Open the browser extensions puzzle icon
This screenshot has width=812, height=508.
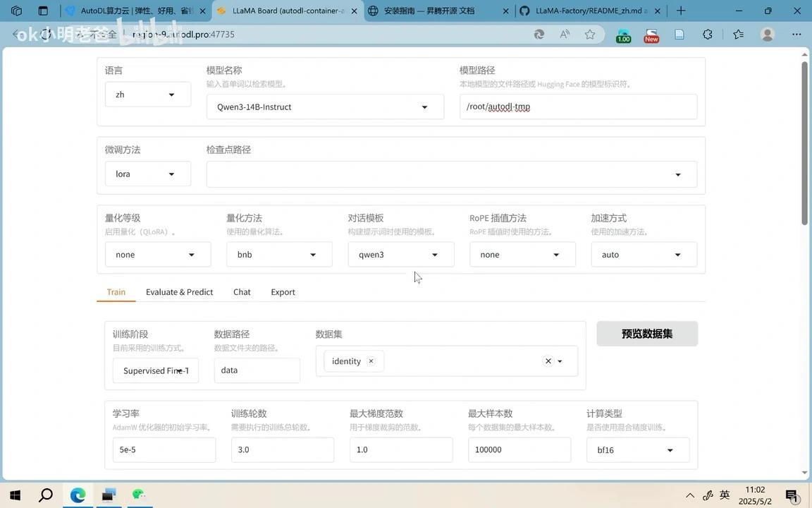coord(707,34)
